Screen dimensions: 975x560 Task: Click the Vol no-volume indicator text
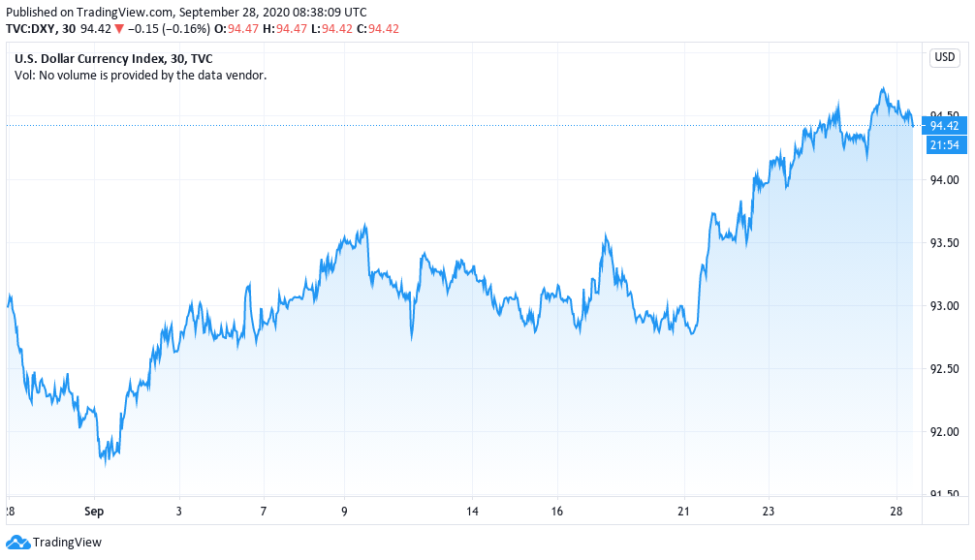pos(140,75)
